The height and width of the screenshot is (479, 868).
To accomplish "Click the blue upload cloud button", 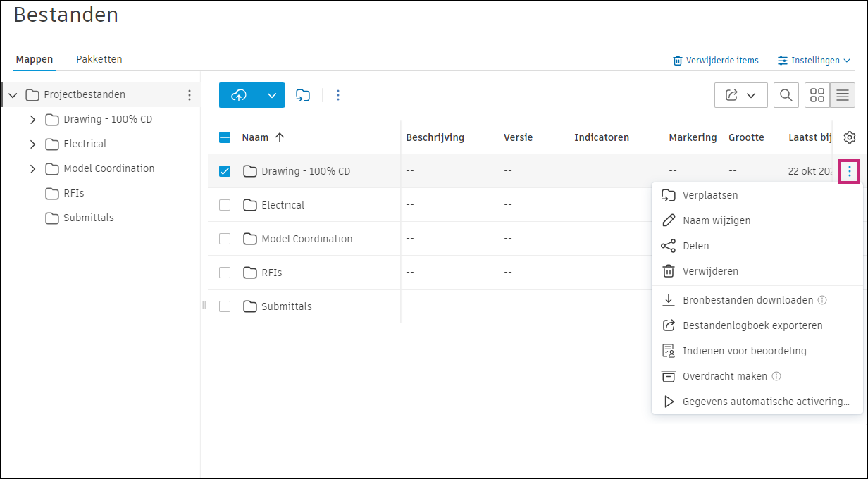I will pyautogui.click(x=239, y=95).
